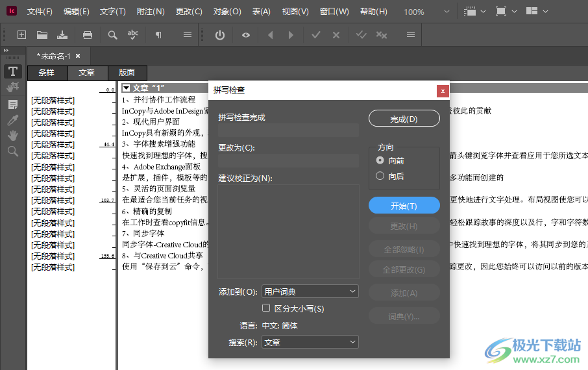Close the 拼写检查 dialog
588x370 pixels.
443,91
